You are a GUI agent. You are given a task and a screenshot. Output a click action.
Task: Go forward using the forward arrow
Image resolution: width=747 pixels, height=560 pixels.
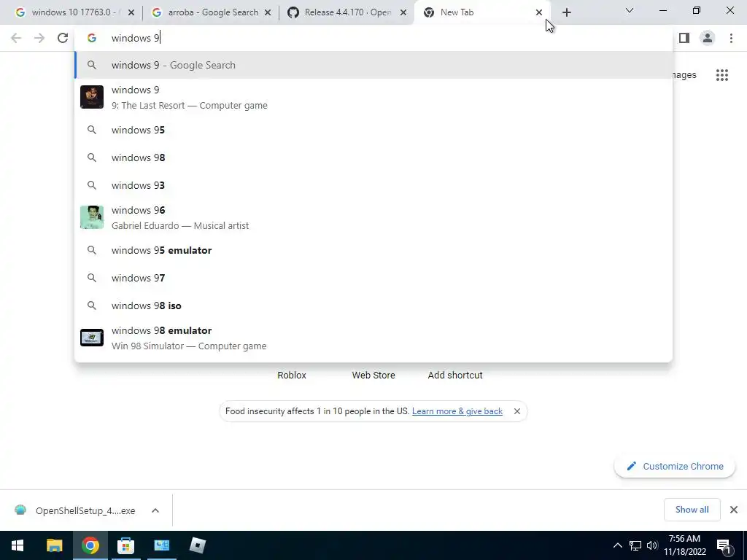[39, 38]
